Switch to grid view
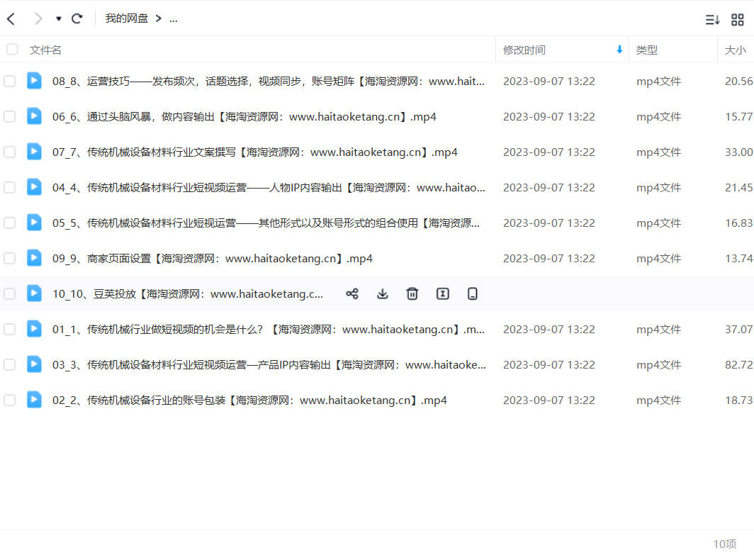 737,20
